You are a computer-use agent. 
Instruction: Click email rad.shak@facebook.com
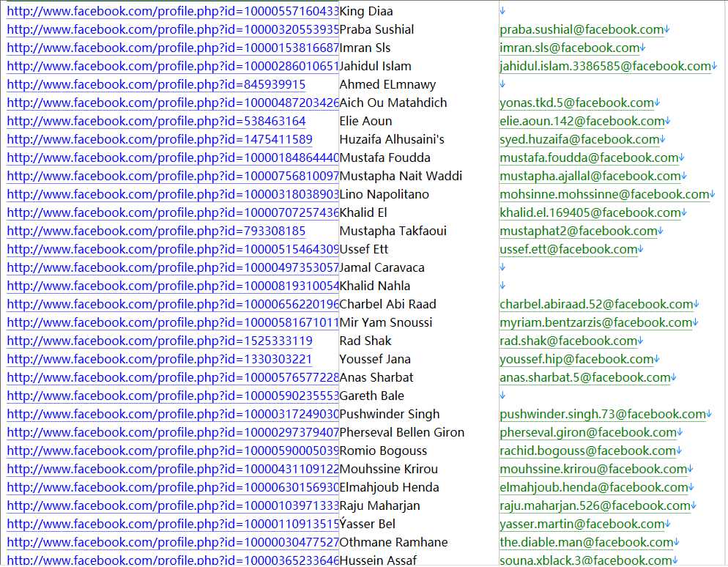click(569, 341)
